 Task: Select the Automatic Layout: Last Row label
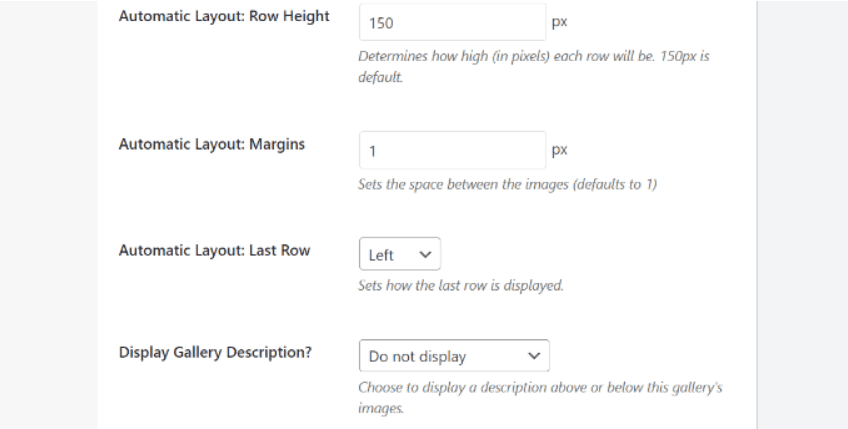tap(214, 250)
